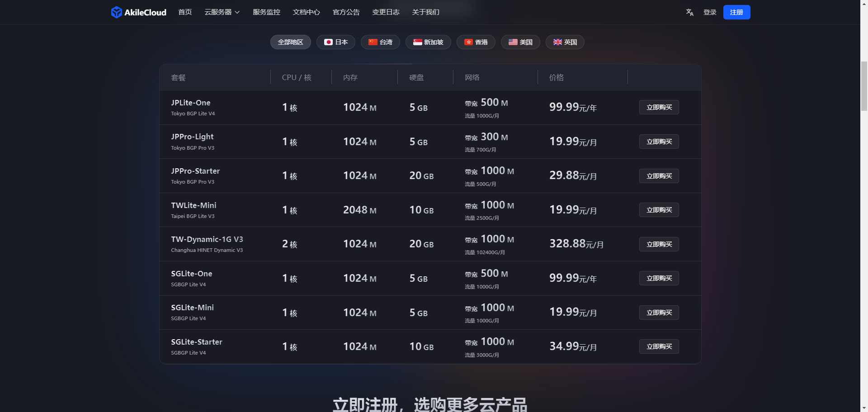This screenshot has height=412, width=868.
Task: Click the blue 注册 button
Action: (736, 12)
